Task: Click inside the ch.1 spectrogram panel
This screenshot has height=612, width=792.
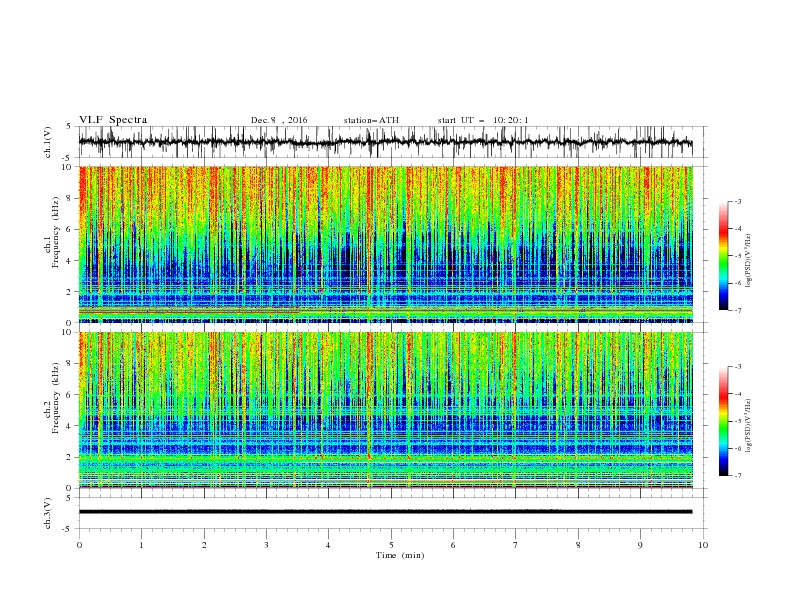Action: [385, 244]
